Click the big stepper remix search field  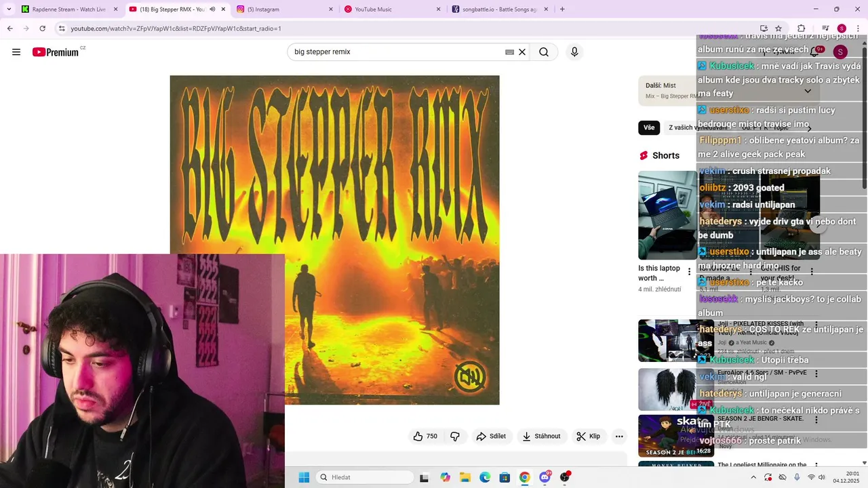[399, 52]
